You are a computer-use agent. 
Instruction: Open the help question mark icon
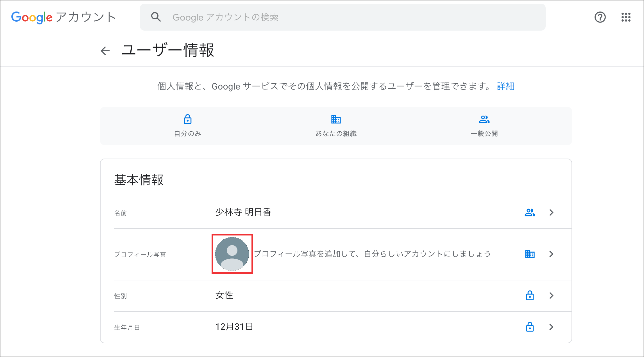pyautogui.click(x=600, y=17)
